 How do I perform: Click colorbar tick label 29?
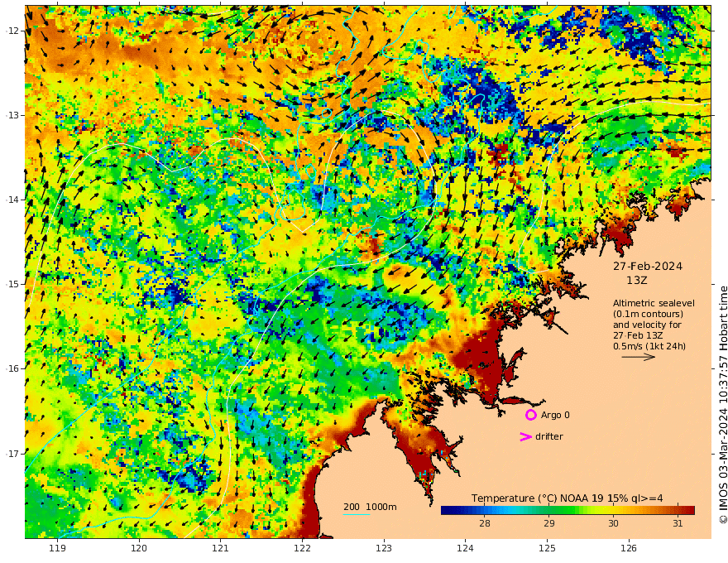pos(549,523)
